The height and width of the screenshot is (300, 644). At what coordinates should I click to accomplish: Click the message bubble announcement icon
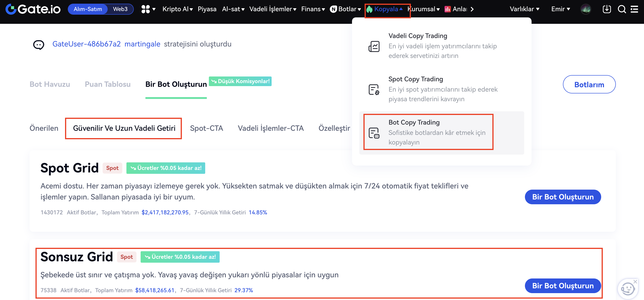tap(38, 45)
